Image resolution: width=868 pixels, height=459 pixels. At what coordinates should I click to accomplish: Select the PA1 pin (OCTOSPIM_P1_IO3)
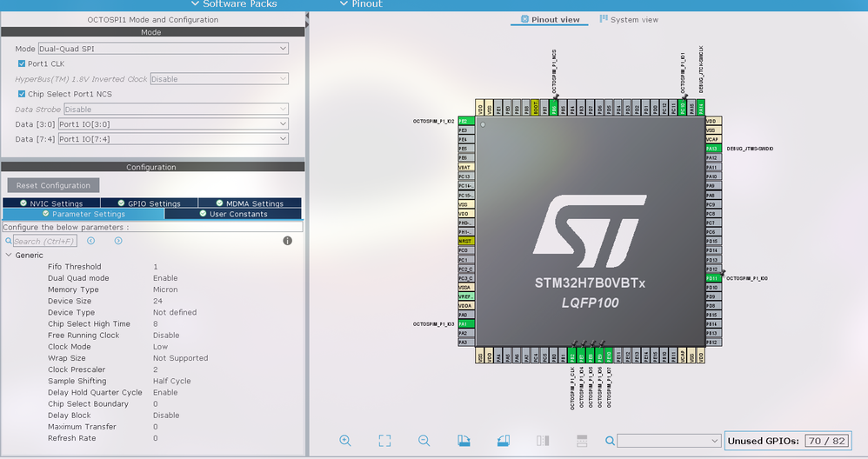tap(466, 324)
